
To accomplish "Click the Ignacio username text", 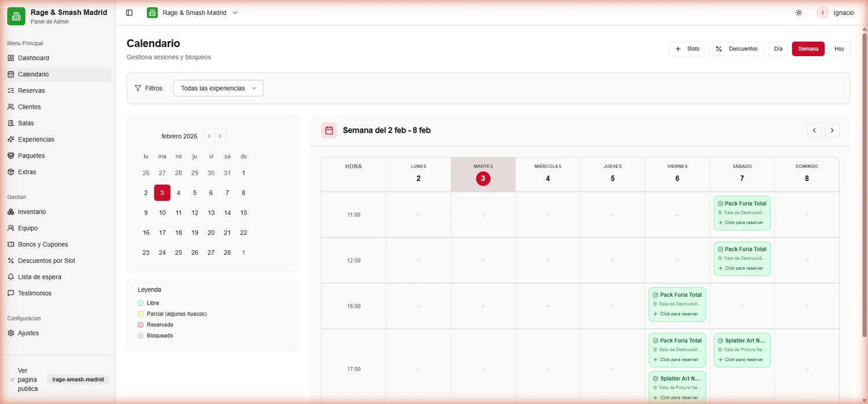I will point(844,13).
